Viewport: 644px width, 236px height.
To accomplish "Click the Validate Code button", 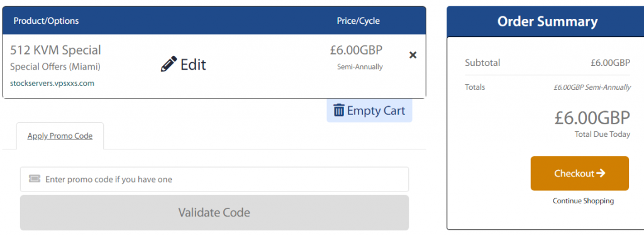I will click(x=214, y=212).
